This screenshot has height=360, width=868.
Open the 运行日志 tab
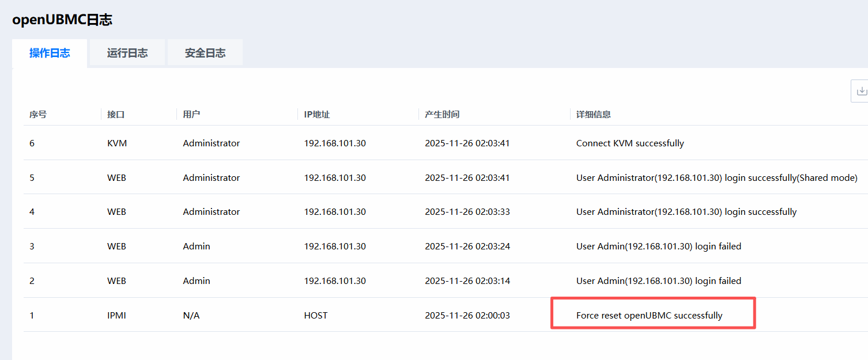pos(127,53)
